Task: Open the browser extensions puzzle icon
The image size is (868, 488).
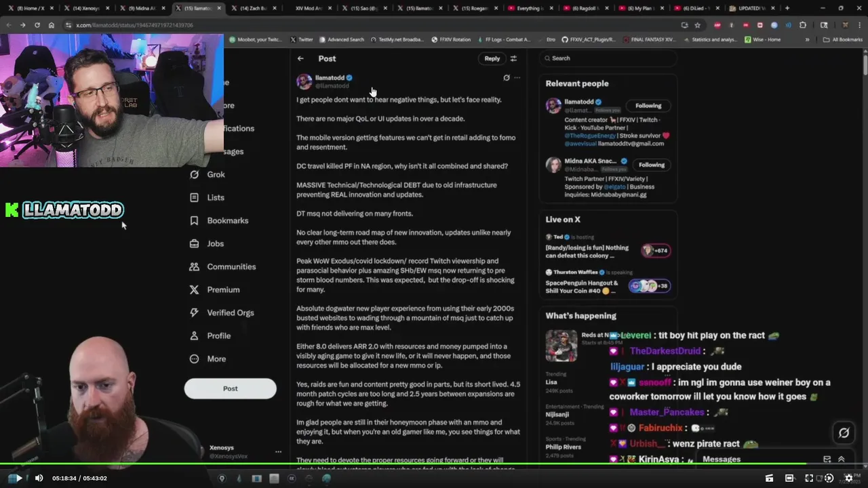Action: pyautogui.click(x=803, y=25)
